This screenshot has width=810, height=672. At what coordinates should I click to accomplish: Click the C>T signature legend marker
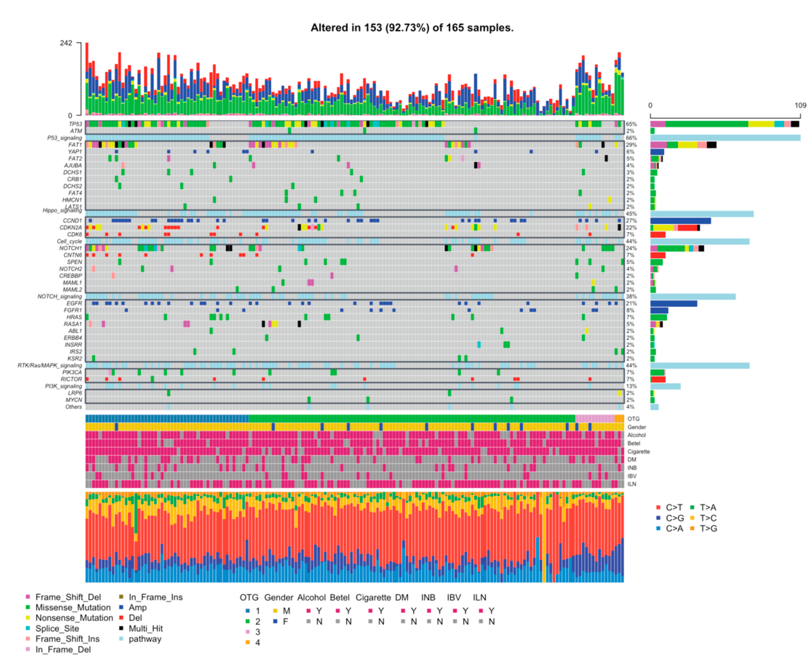[658, 507]
